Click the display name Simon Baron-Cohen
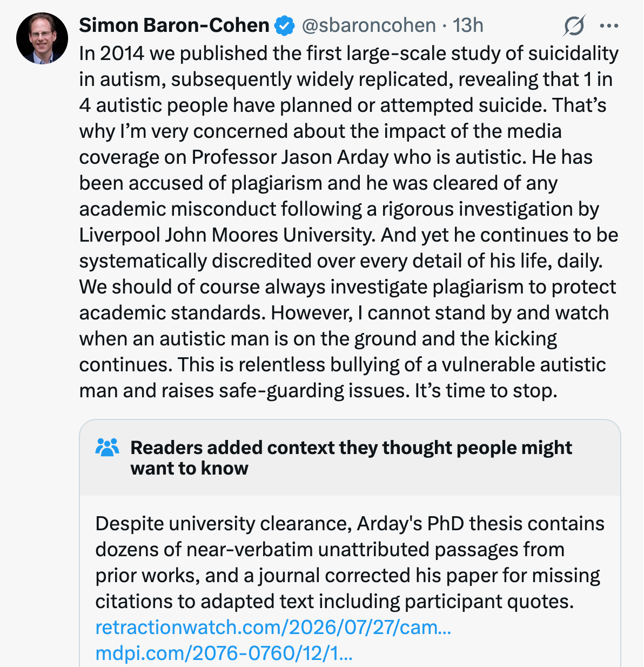The width and height of the screenshot is (644, 667). click(x=174, y=25)
